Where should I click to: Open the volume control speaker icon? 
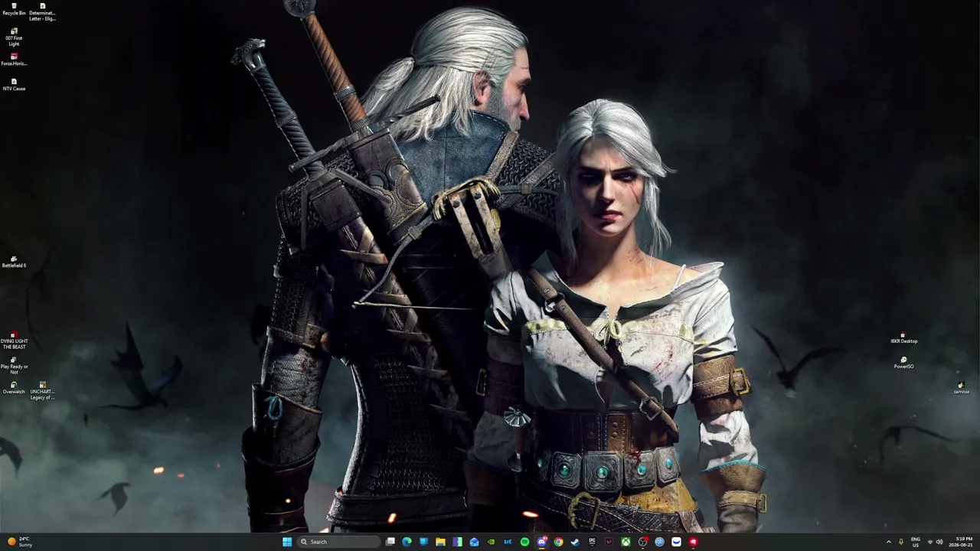[939, 542]
